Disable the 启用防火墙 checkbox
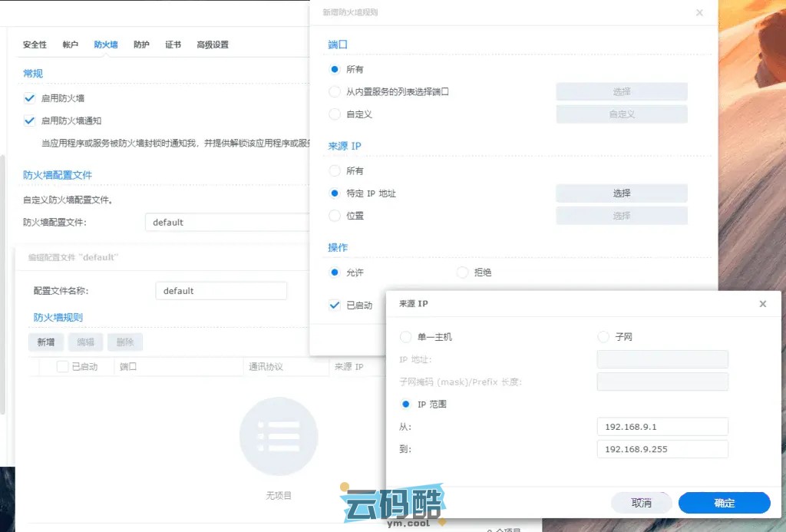 30,98
